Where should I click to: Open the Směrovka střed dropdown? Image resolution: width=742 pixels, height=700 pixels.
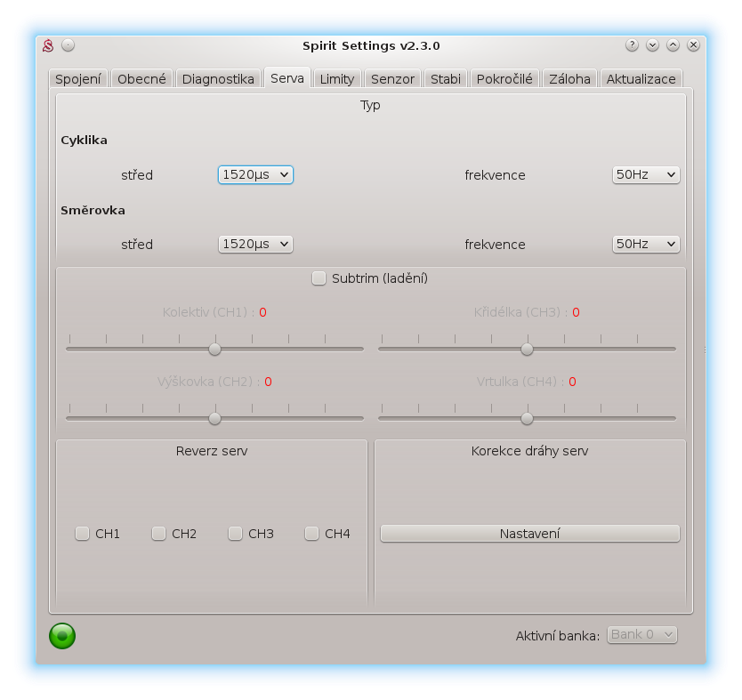(255, 245)
